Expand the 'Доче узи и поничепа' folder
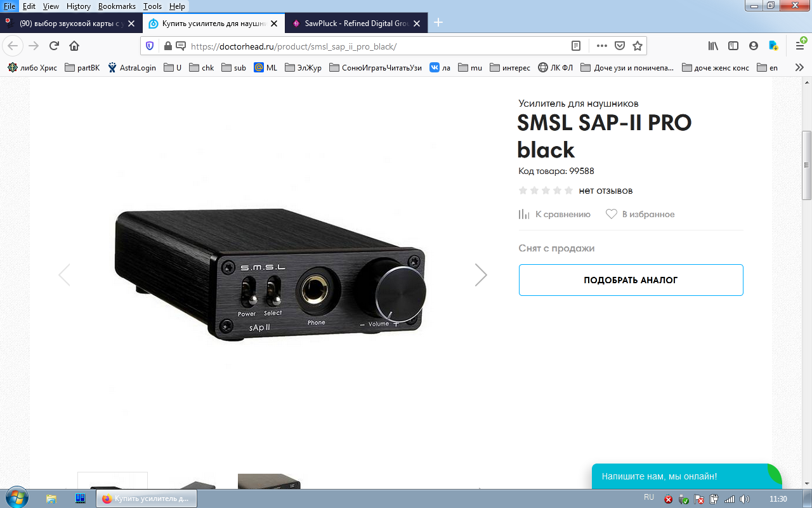 coord(627,68)
